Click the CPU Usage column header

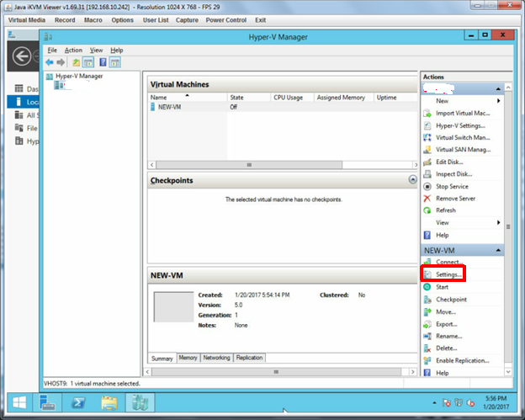tap(292, 98)
